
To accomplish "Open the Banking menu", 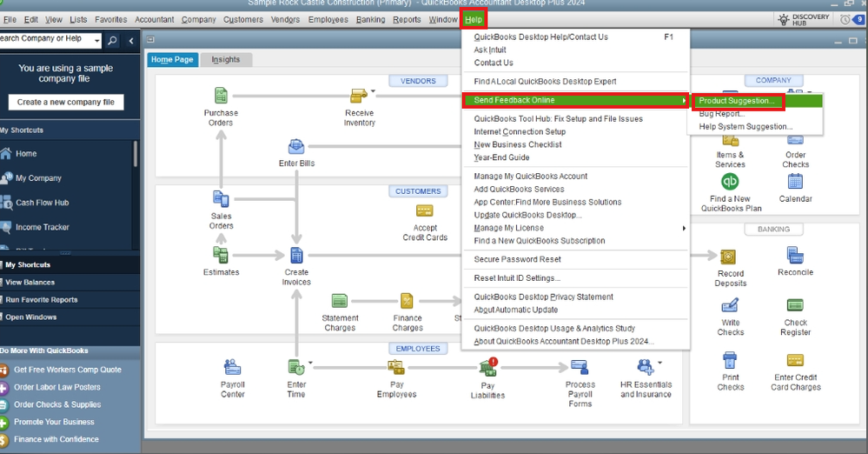I will click(370, 19).
